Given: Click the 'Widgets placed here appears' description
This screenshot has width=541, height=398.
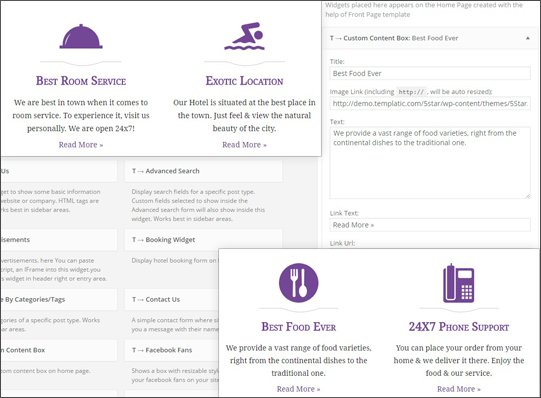Looking at the screenshot, I should pos(424,10).
